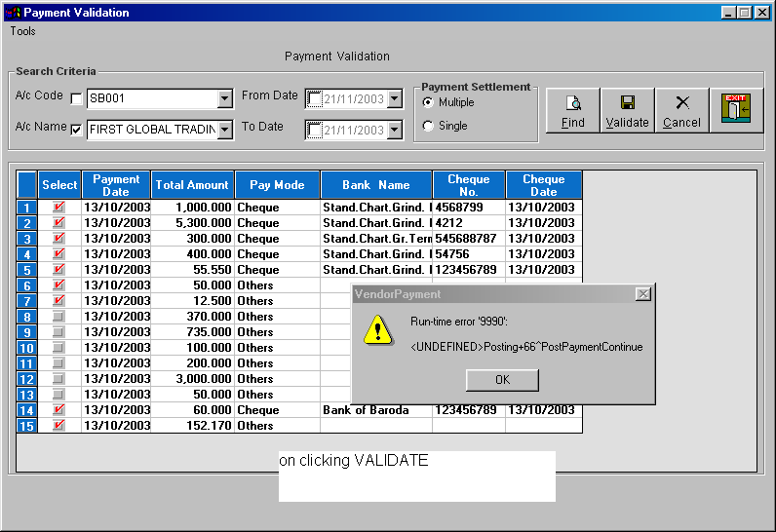This screenshot has width=776, height=532.
Task: Maximize the Payment Validation window
Action: point(745,13)
